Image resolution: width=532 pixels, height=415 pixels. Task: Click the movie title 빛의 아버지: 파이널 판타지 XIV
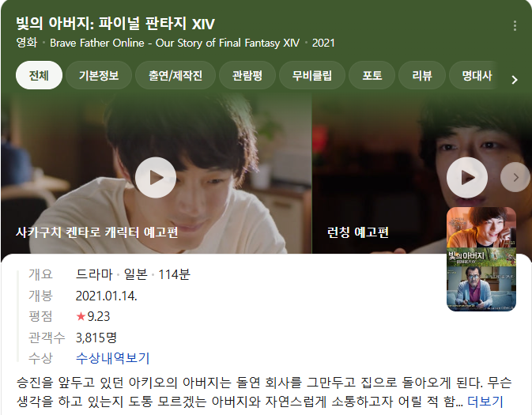tap(115, 24)
